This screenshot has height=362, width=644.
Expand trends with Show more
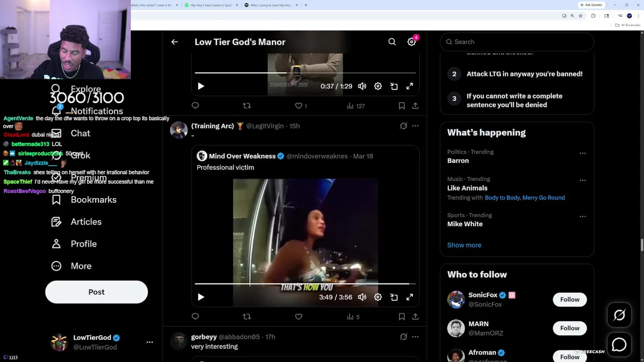tap(464, 245)
